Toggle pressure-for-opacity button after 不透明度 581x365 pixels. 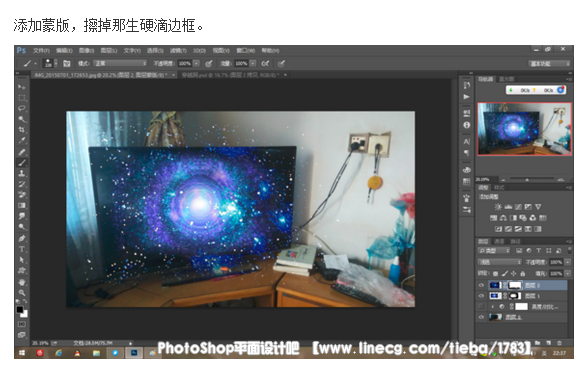pos(209,64)
